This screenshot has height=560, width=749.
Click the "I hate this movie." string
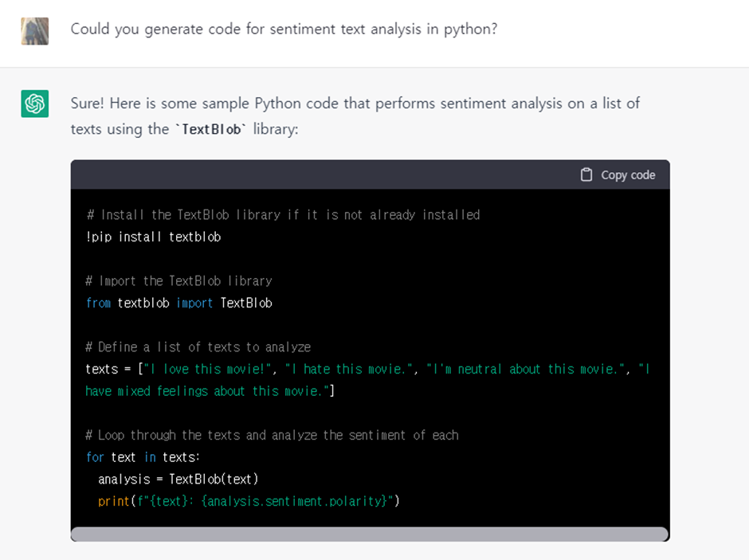(x=349, y=369)
